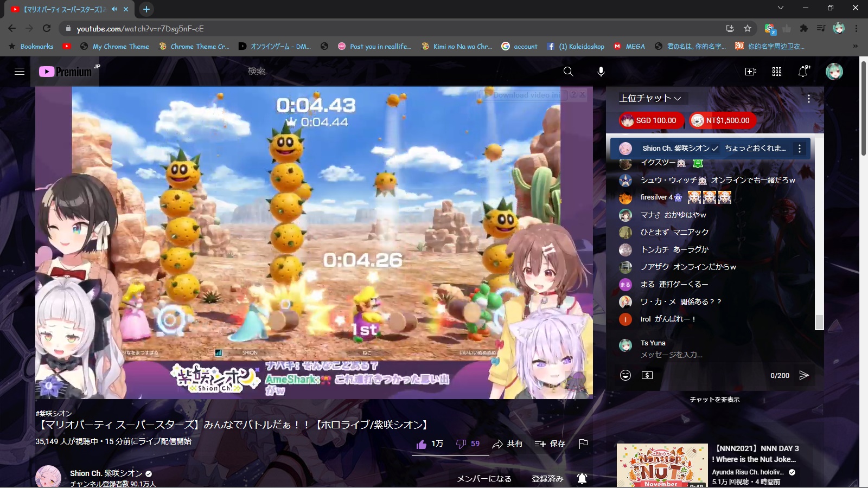Open the My Chrome Theme bookmark
Viewport: 868px width, 488px height.
pyautogui.click(x=114, y=47)
